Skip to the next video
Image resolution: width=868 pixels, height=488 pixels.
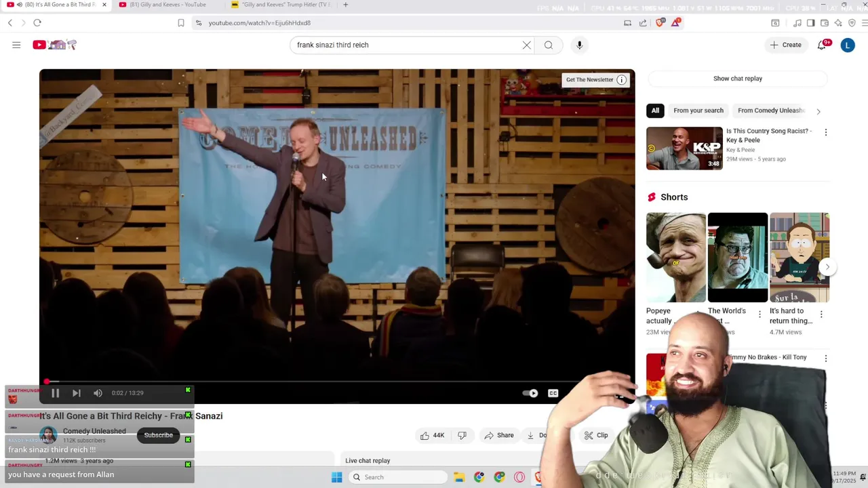(x=77, y=393)
